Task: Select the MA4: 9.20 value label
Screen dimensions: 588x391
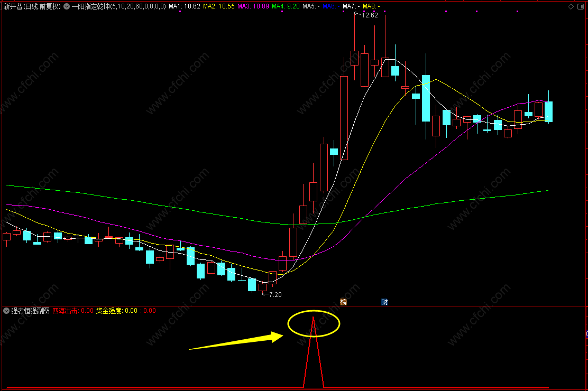Action: click(x=286, y=6)
